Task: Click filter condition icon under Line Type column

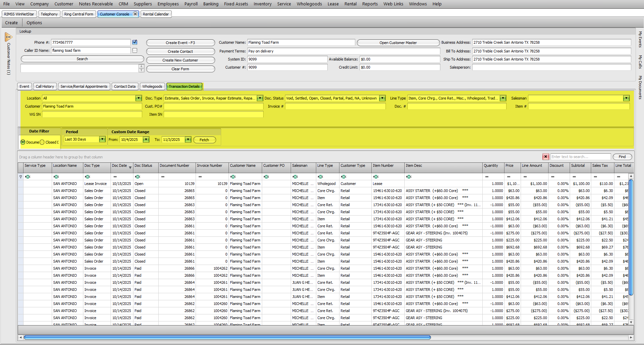Action: tap(320, 177)
